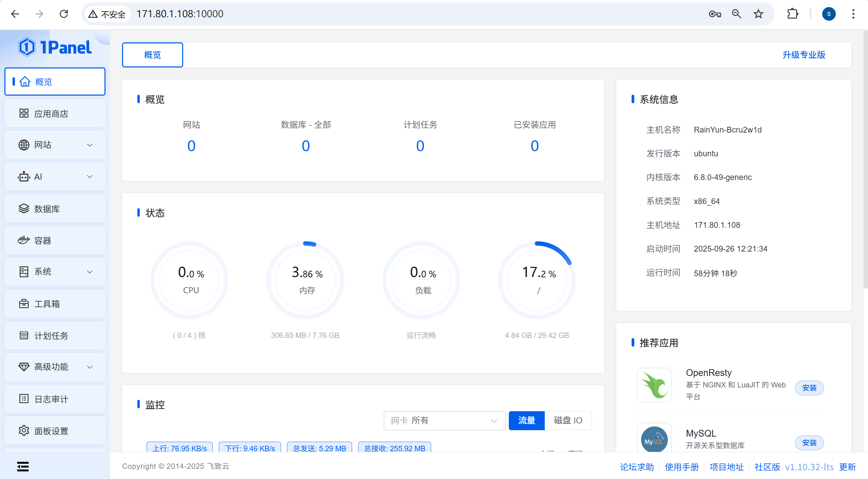
Task: Open the 网卡 network card dropdown
Action: tap(444, 420)
